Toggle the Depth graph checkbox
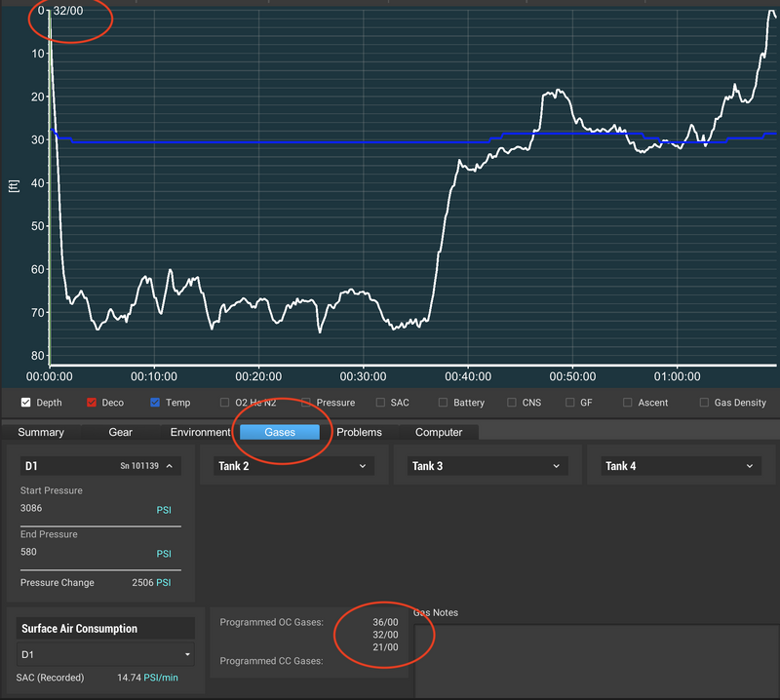780x700 pixels. pos(26,403)
